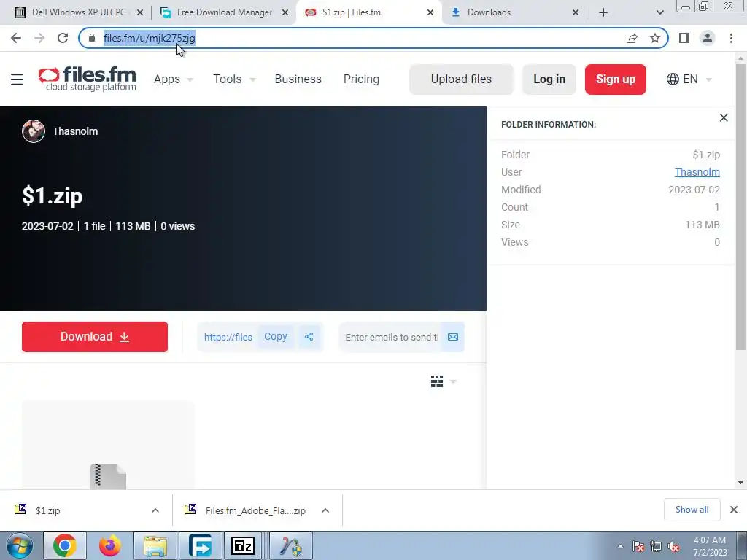The height and width of the screenshot is (560, 747).
Task: Close the Folder Information panel
Action: click(x=723, y=117)
